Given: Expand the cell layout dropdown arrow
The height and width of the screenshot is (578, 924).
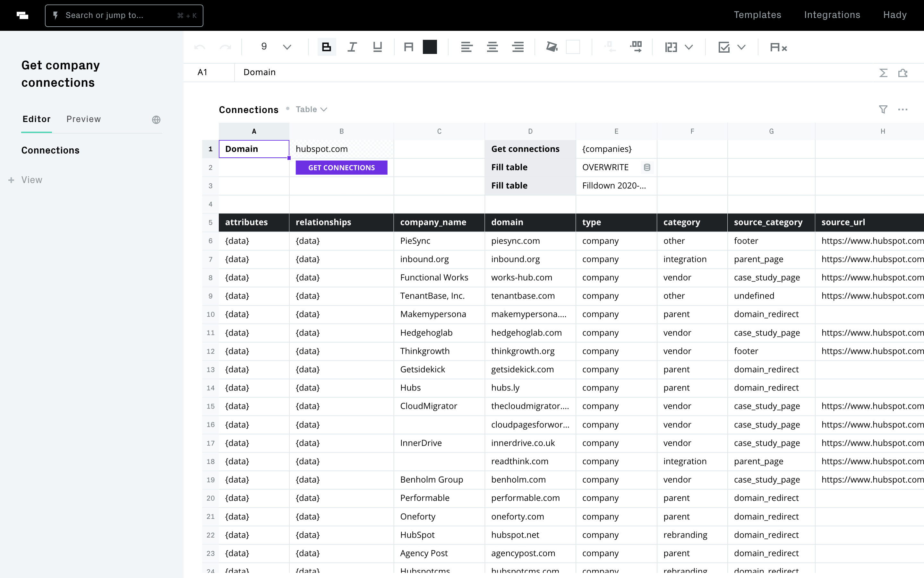Looking at the screenshot, I should pyautogui.click(x=689, y=48).
